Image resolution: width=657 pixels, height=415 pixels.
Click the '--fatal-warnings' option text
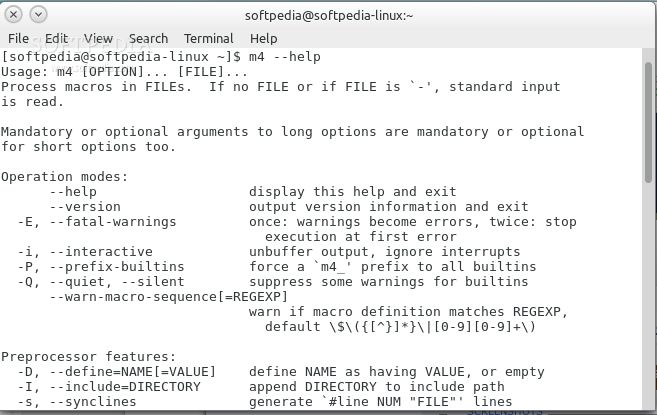(113, 221)
